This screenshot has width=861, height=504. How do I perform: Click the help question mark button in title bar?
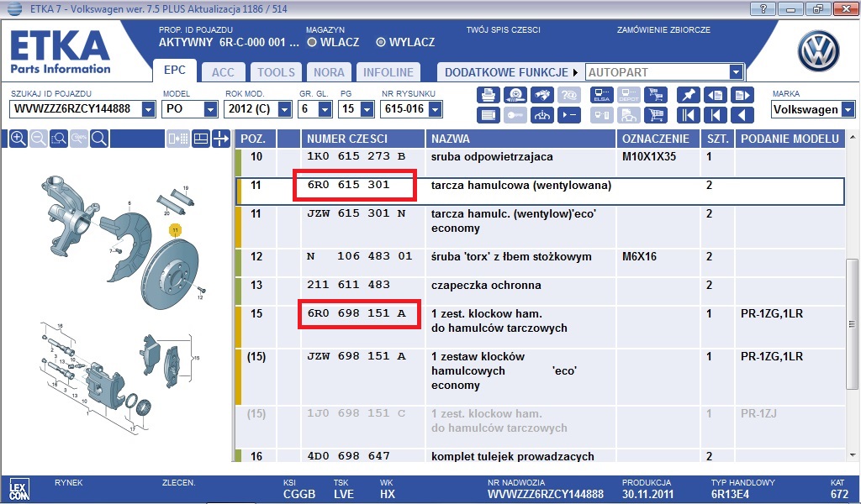[763, 8]
